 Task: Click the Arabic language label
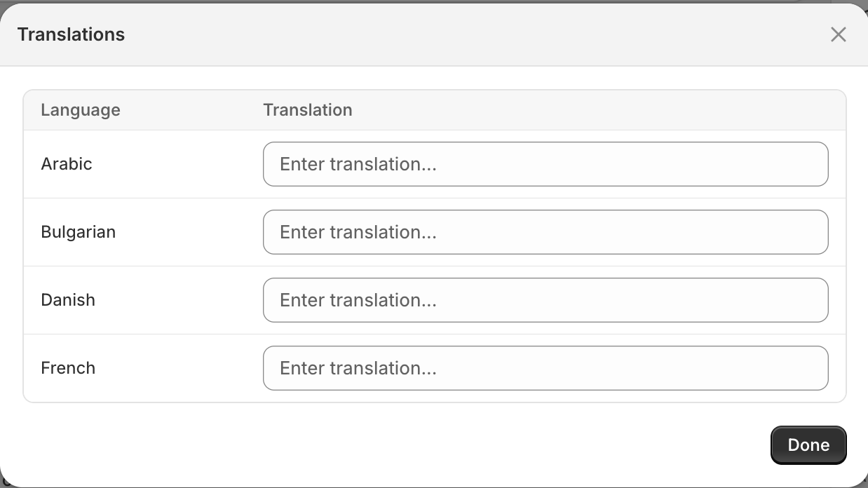(67, 164)
